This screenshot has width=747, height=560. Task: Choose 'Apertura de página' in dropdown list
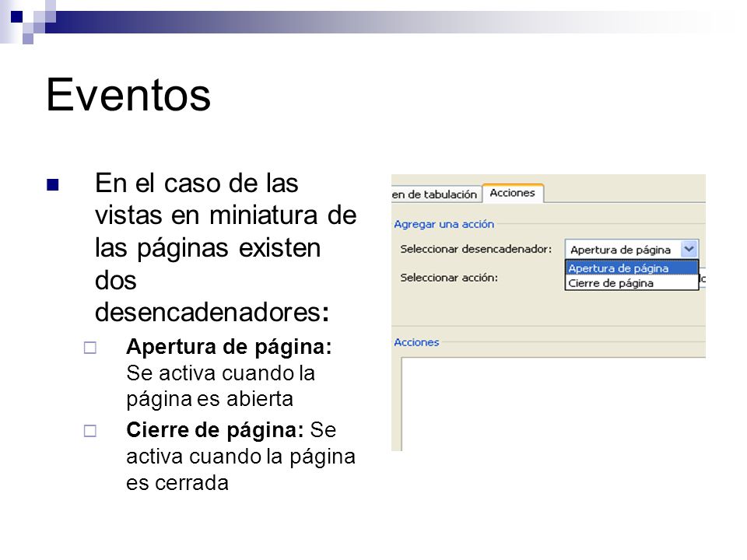point(631,268)
